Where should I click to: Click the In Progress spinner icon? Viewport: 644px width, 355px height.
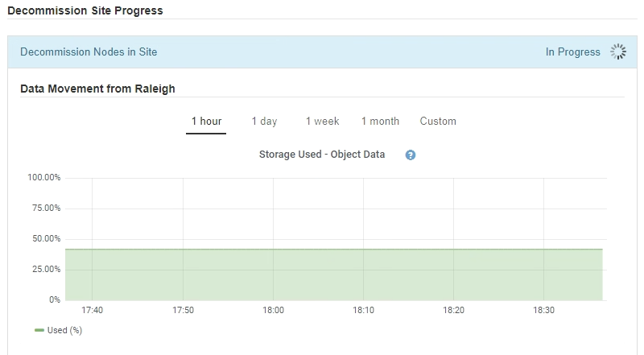(618, 52)
